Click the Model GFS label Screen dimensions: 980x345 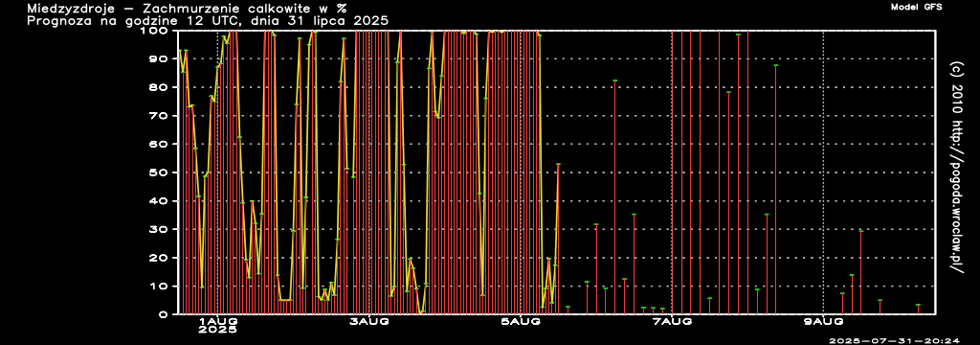coord(916,7)
